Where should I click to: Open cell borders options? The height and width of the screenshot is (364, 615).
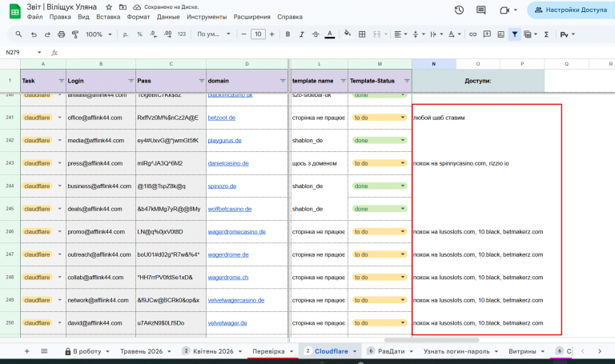point(362,34)
